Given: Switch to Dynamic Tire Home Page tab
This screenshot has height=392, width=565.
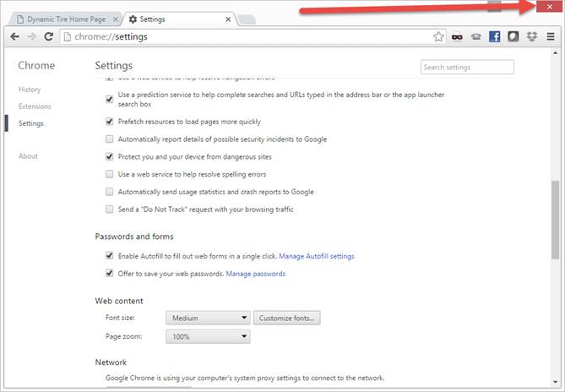Looking at the screenshot, I should [x=64, y=18].
